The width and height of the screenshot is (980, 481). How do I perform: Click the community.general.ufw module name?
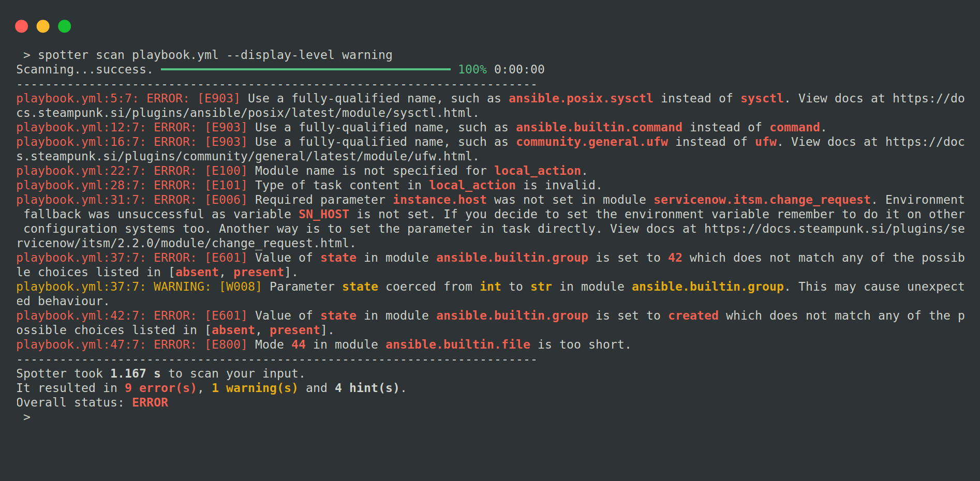click(x=592, y=142)
